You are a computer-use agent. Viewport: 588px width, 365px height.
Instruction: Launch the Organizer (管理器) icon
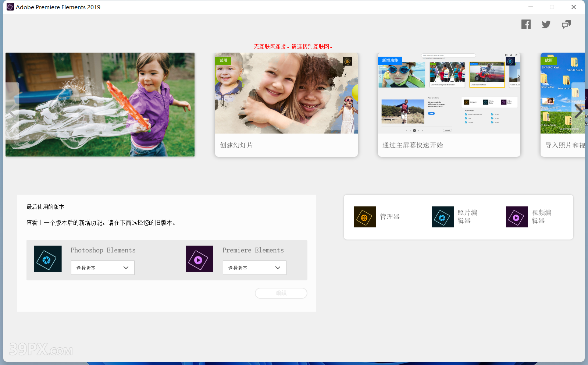[x=365, y=217]
